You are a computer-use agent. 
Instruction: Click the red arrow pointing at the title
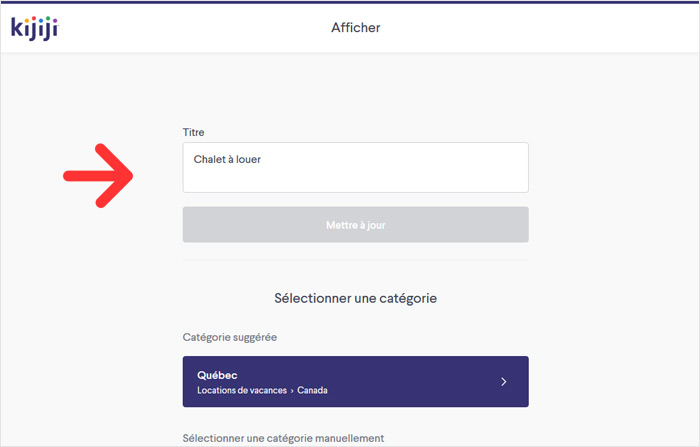98,175
